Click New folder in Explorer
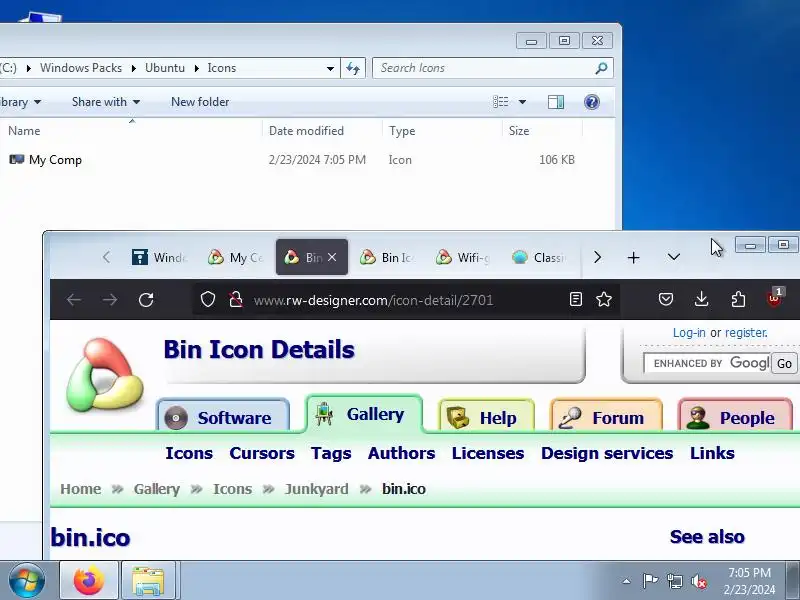 (x=200, y=102)
